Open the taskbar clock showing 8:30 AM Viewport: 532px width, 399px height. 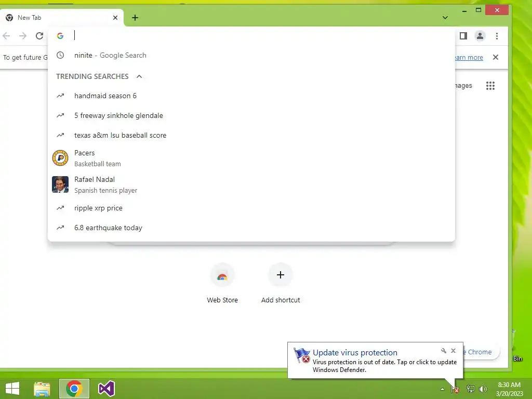509,389
